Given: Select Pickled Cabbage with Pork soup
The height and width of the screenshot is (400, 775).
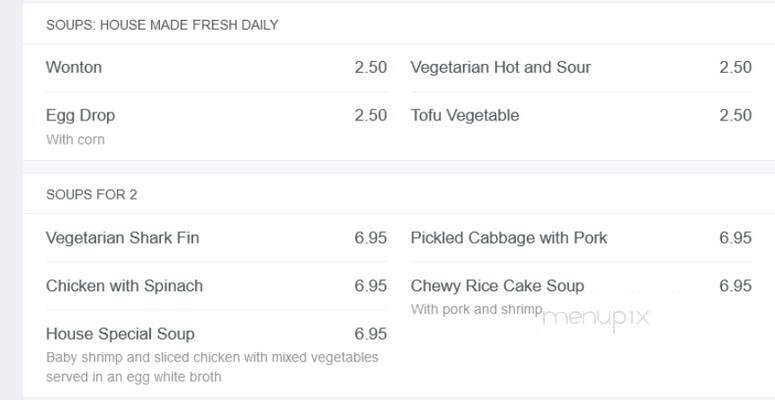Looking at the screenshot, I should click(x=509, y=238).
